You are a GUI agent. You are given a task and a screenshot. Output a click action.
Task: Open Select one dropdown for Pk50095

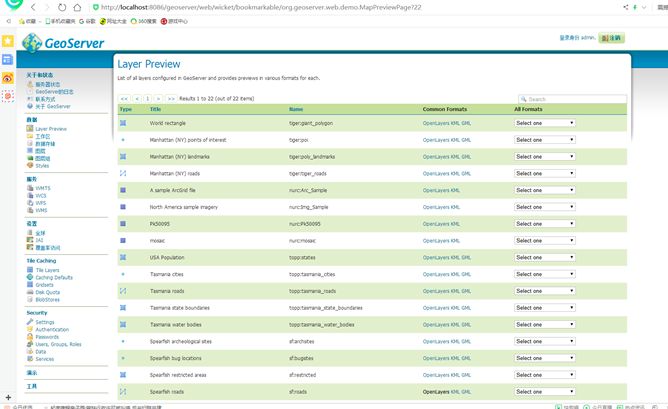(x=544, y=224)
